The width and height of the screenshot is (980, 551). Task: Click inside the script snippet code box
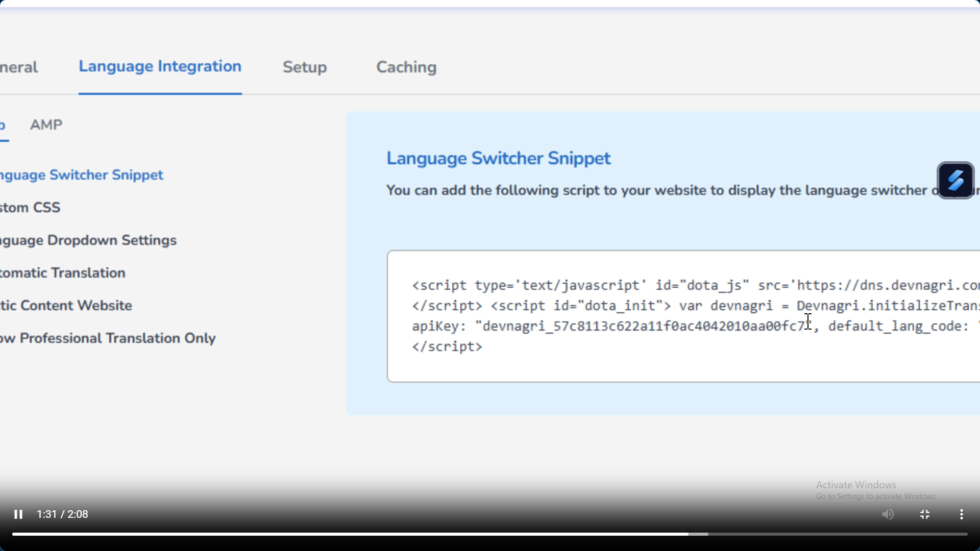[683, 316]
